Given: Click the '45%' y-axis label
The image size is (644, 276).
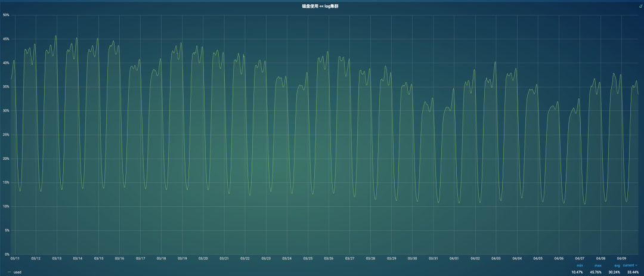Looking at the screenshot, I should (x=6, y=39).
